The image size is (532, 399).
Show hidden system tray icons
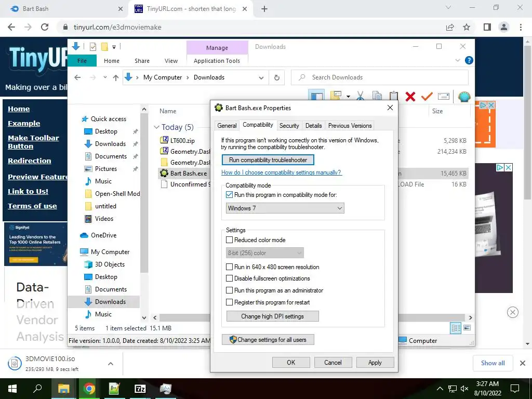point(440,389)
